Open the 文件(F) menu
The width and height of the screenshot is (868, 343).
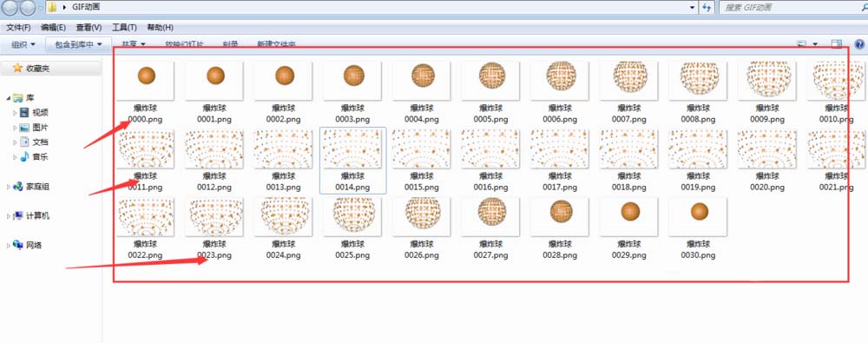[18, 27]
